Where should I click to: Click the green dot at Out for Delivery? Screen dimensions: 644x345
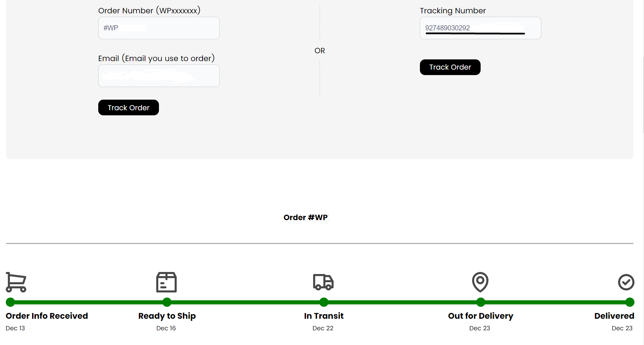[x=480, y=302]
